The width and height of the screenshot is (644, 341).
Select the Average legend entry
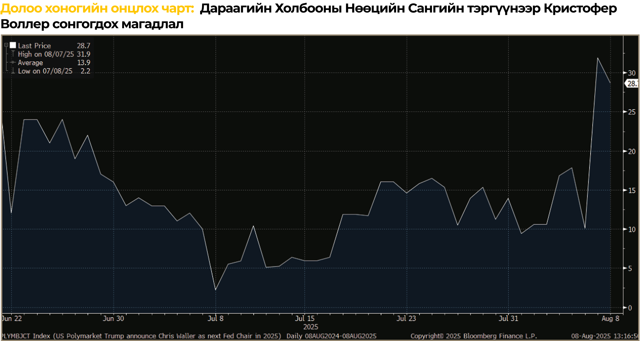click(x=30, y=63)
